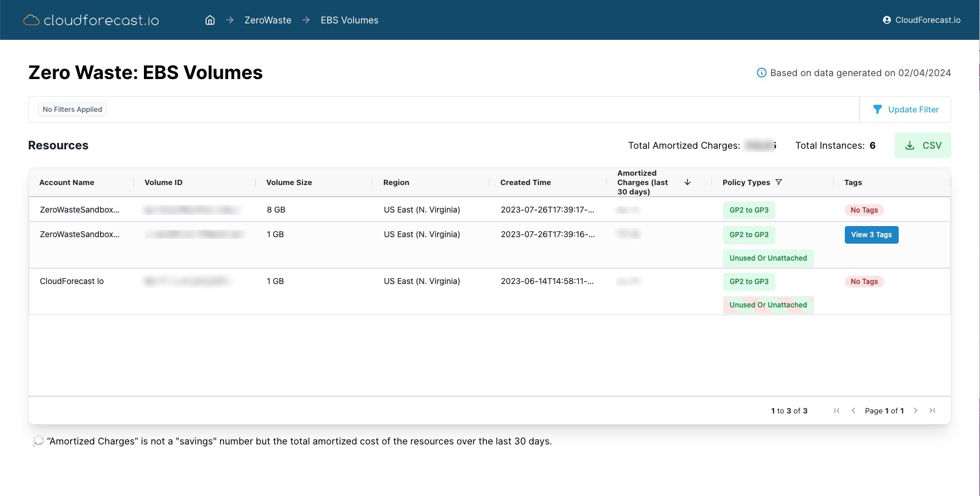Viewport: 980px width, 496px height.
Task: Click the home icon in breadcrumb
Action: (x=210, y=20)
